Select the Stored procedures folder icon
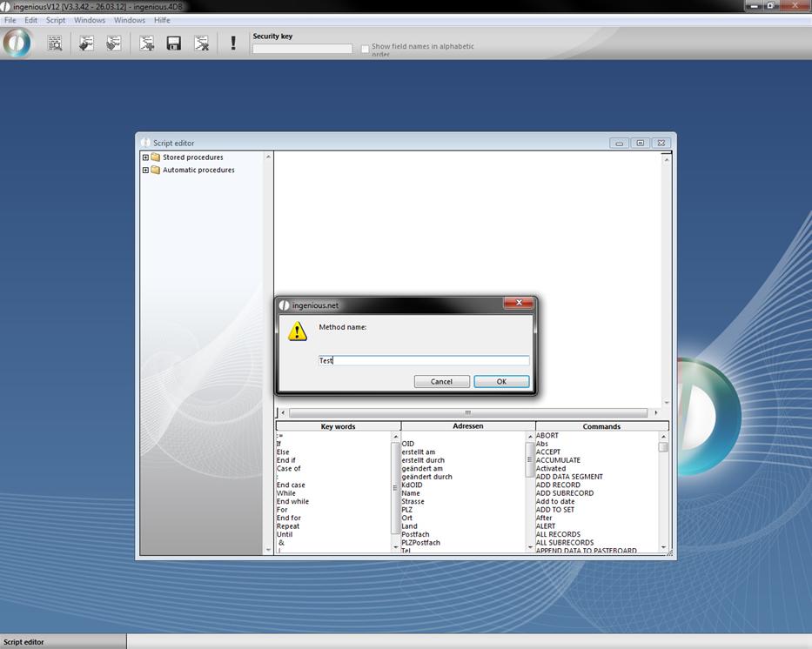This screenshot has height=649, width=812. [x=156, y=157]
